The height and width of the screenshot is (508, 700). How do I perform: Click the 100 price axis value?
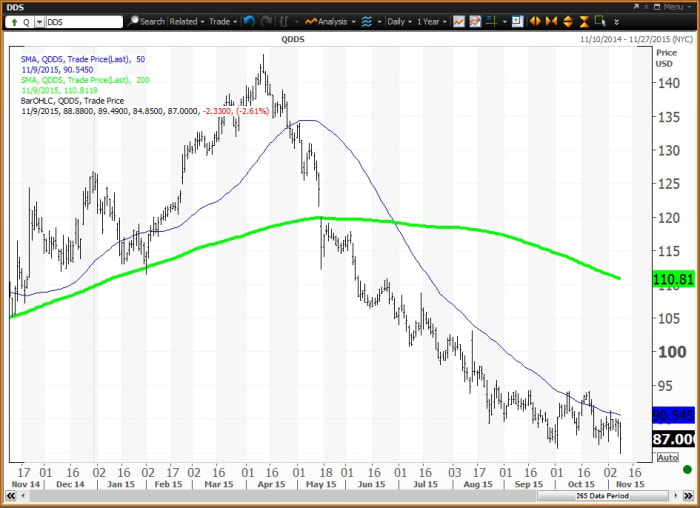click(672, 352)
